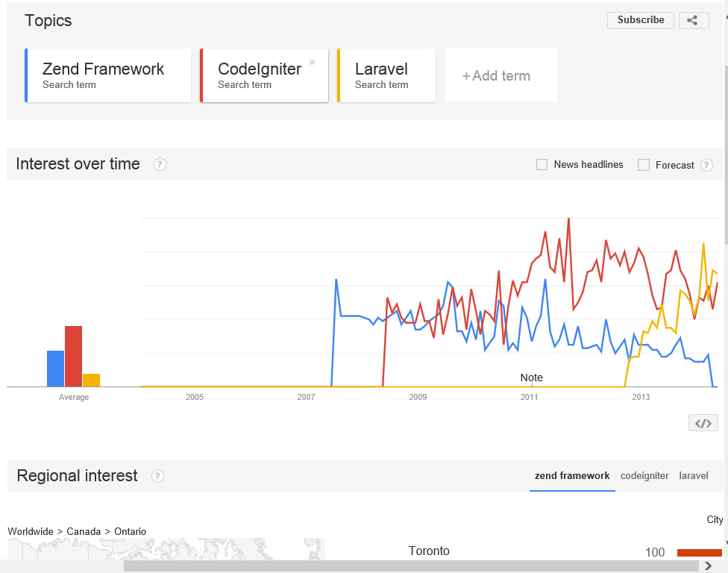Navigate to Canada in the breadcrumb
Viewport: 728px width, 573px height.
84,531
